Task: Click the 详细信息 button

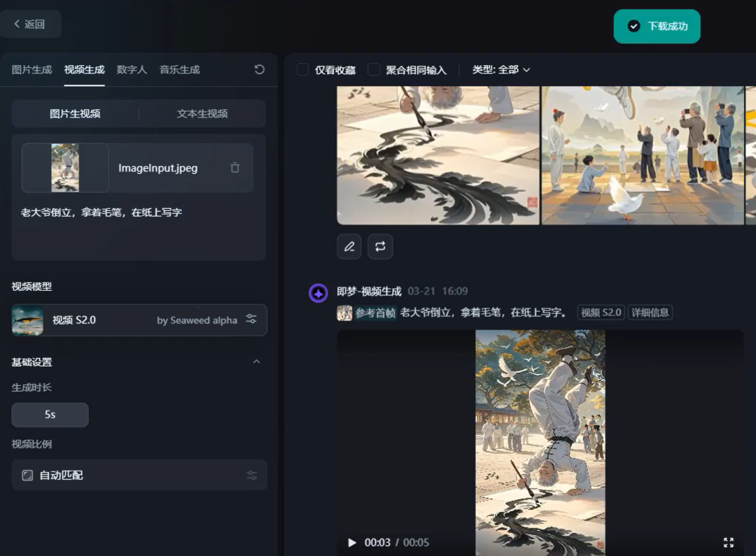Action: point(650,313)
